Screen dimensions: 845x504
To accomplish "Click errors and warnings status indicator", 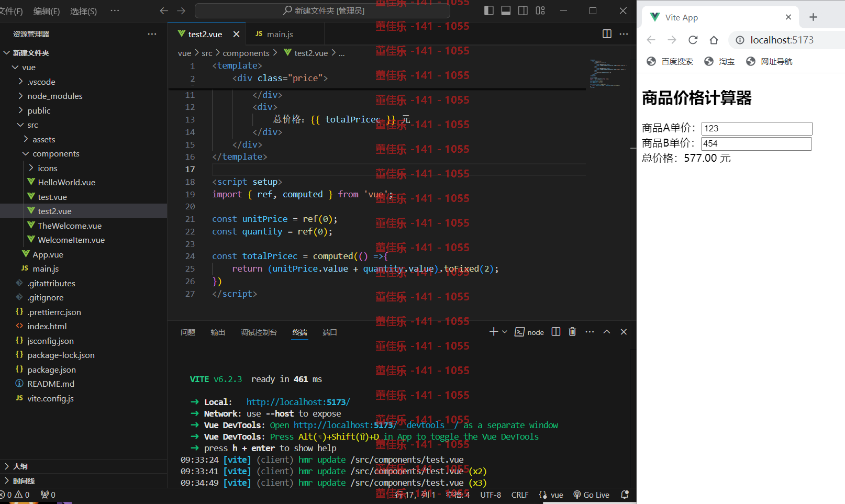I will pyautogui.click(x=15, y=495).
